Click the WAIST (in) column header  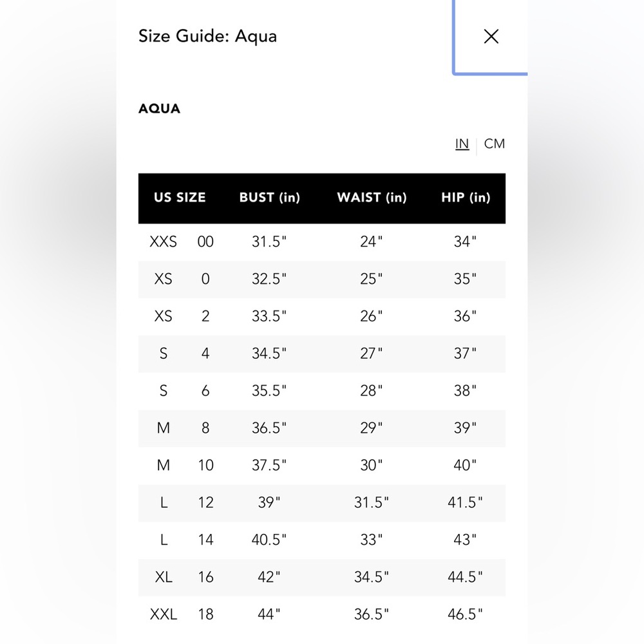(x=372, y=198)
